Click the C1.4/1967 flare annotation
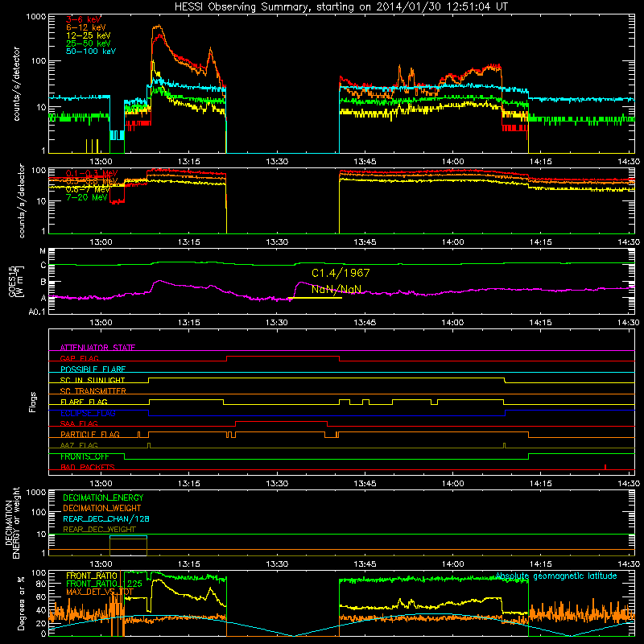The height and width of the screenshot is (644, 644). pos(341,273)
